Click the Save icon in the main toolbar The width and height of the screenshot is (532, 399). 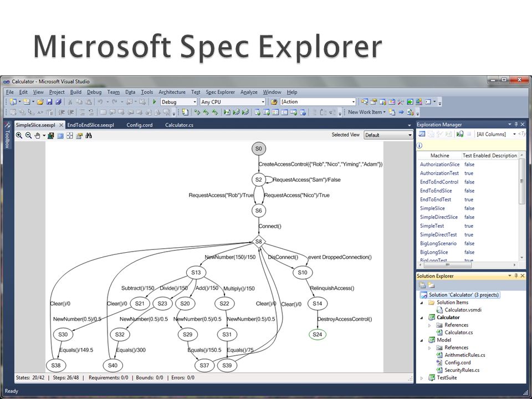(x=49, y=102)
